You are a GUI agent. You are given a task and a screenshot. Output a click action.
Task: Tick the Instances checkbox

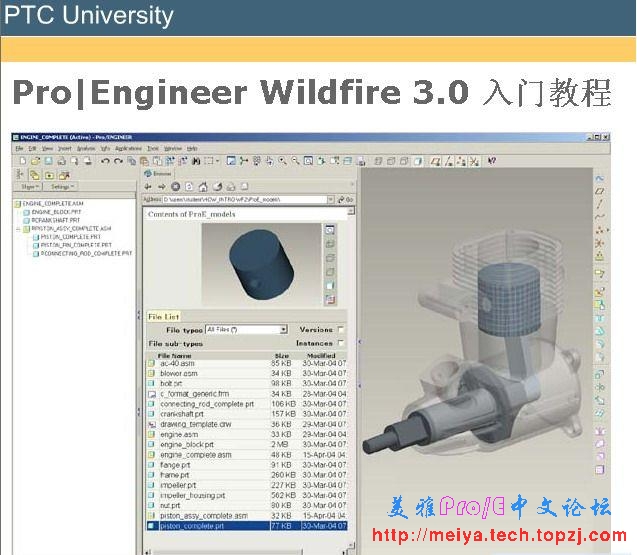point(341,343)
